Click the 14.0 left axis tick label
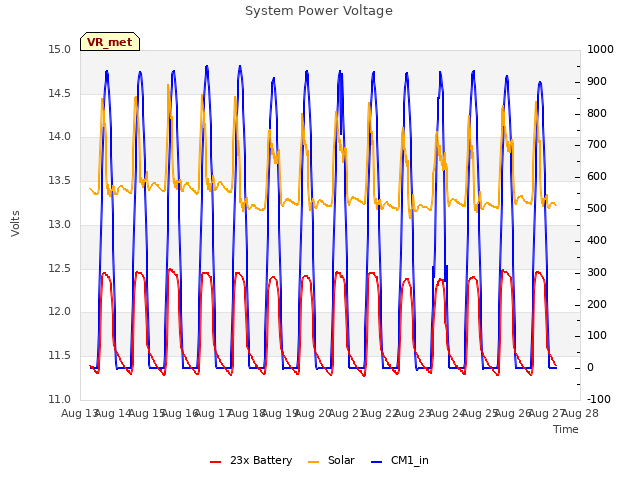This screenshot has height=480, width=640. coord(60,136)
